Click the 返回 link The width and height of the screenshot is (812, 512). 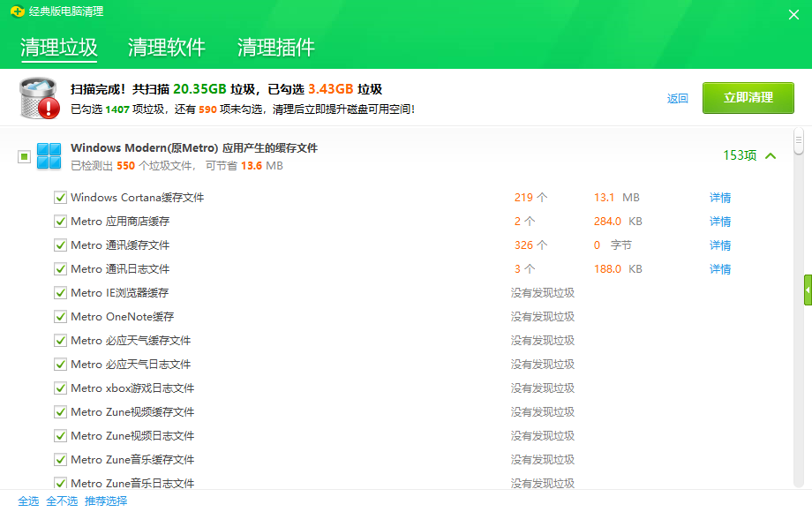677,98
